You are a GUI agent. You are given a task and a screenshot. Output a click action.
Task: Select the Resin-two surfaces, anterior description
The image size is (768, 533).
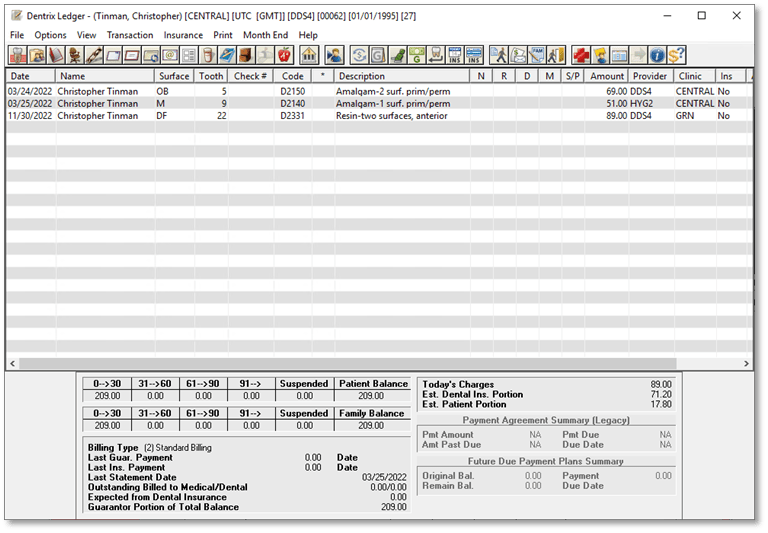pyautogui.click(x=391, y=116)
